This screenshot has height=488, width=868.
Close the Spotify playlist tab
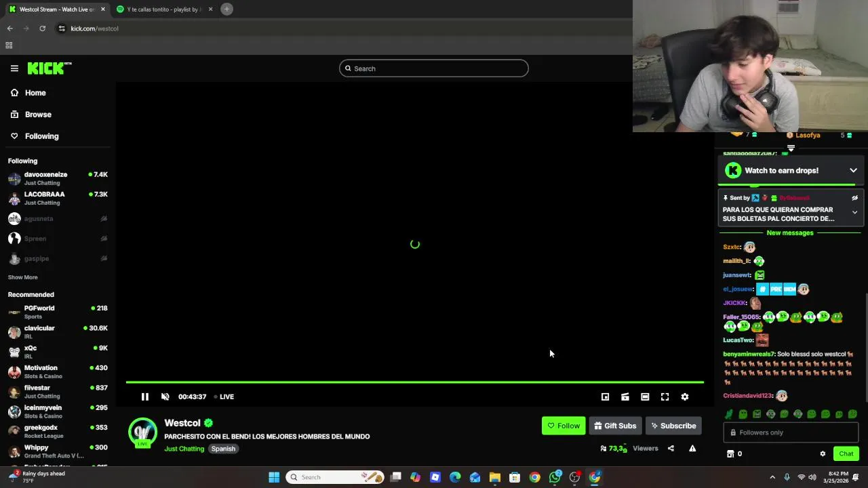click(x=210, y=9)
